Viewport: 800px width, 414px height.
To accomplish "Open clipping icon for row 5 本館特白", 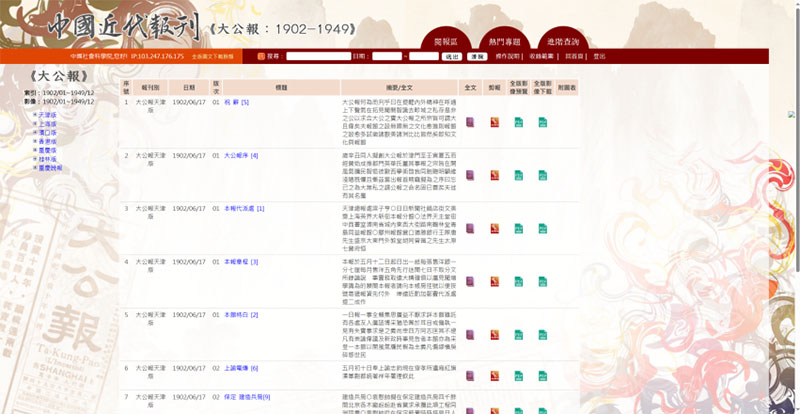I will (x=494, y=334).
